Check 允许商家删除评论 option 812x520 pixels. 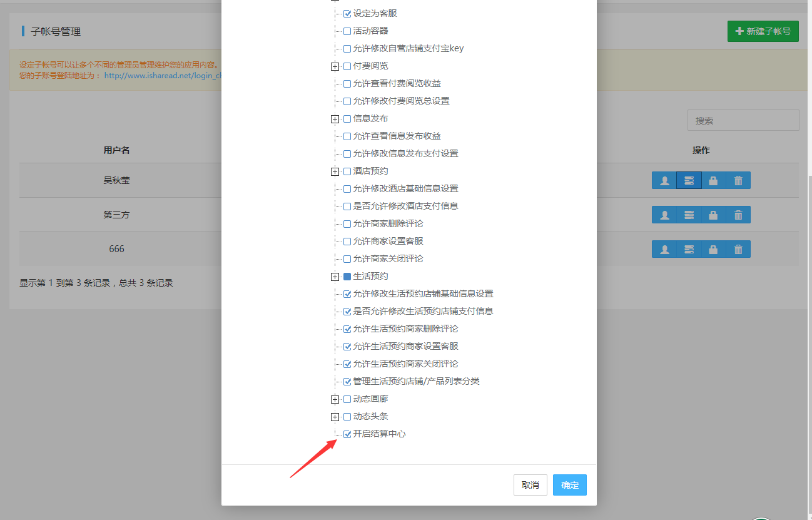tap(347, 223)
